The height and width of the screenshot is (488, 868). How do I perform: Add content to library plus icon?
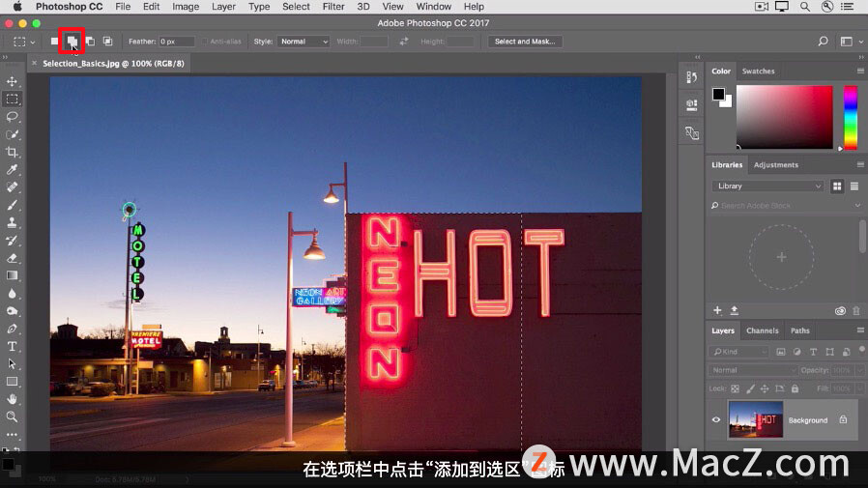[717, 310]
